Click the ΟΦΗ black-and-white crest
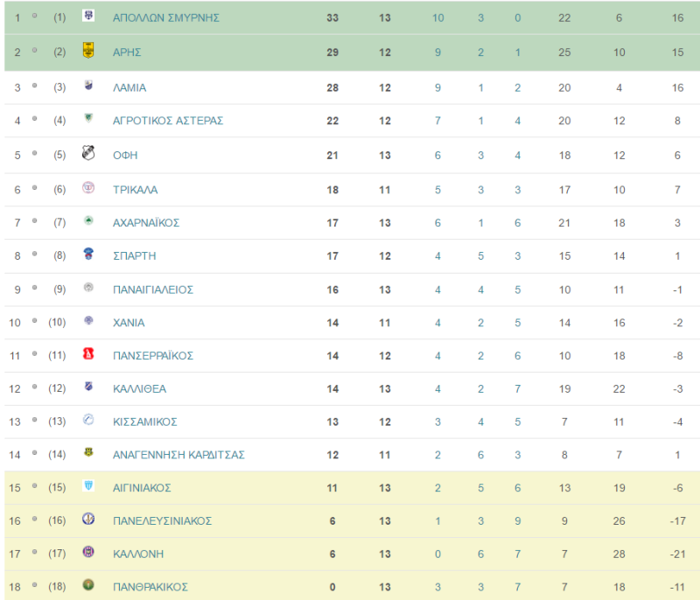700x600 pixels. (x=88, y=153)
